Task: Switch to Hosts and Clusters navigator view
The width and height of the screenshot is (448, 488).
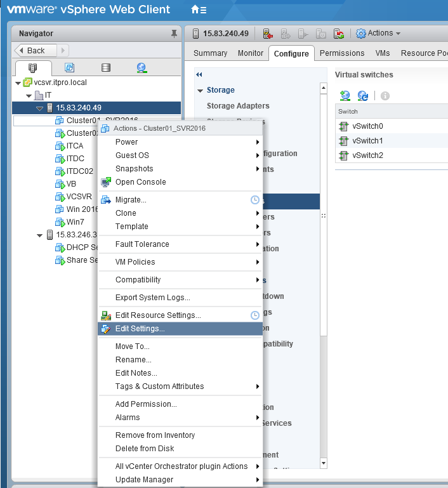Action: 32,67
